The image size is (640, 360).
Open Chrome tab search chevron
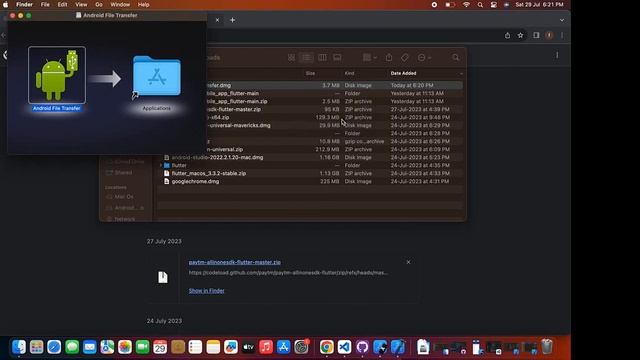[x=562, y=20]
